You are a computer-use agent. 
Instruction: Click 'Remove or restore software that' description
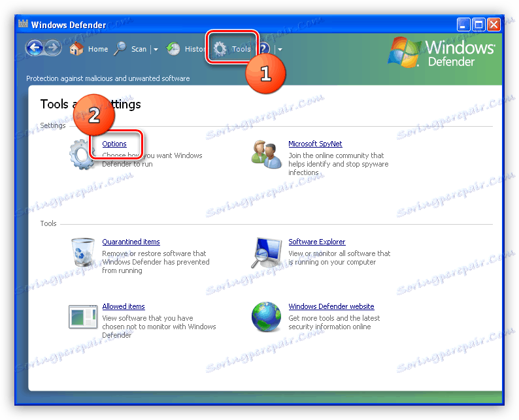(154, 253)
